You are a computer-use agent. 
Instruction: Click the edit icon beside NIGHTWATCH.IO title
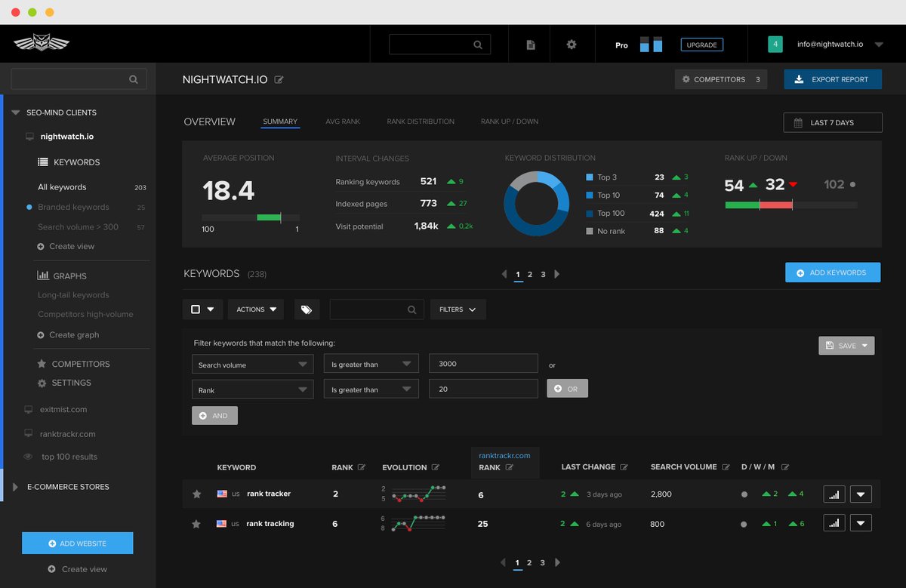pos(279,79)
